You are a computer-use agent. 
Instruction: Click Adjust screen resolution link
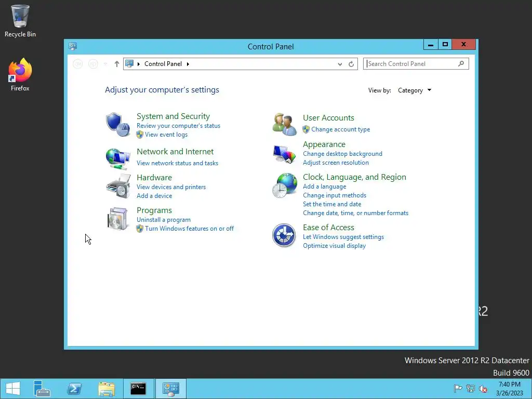(x=336, y=163)
